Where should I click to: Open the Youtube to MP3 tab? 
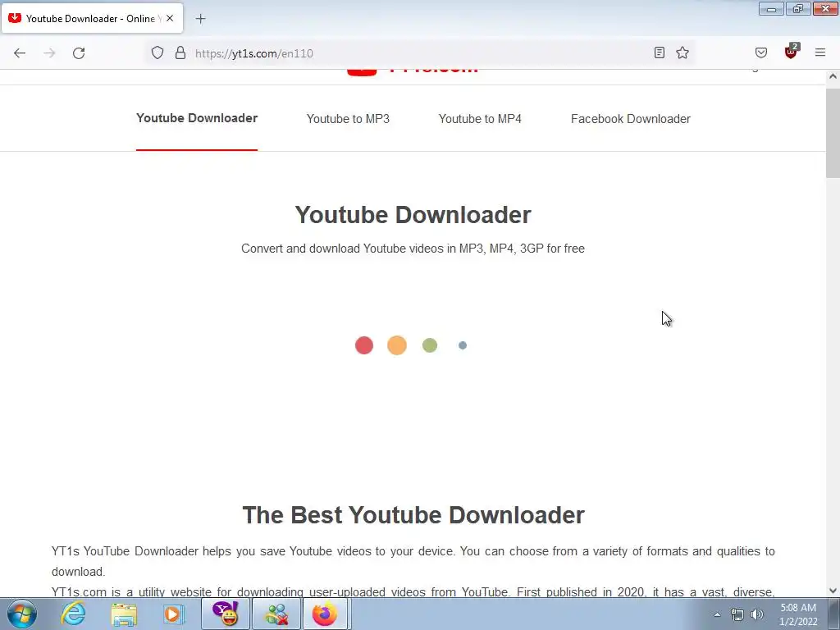348,119
